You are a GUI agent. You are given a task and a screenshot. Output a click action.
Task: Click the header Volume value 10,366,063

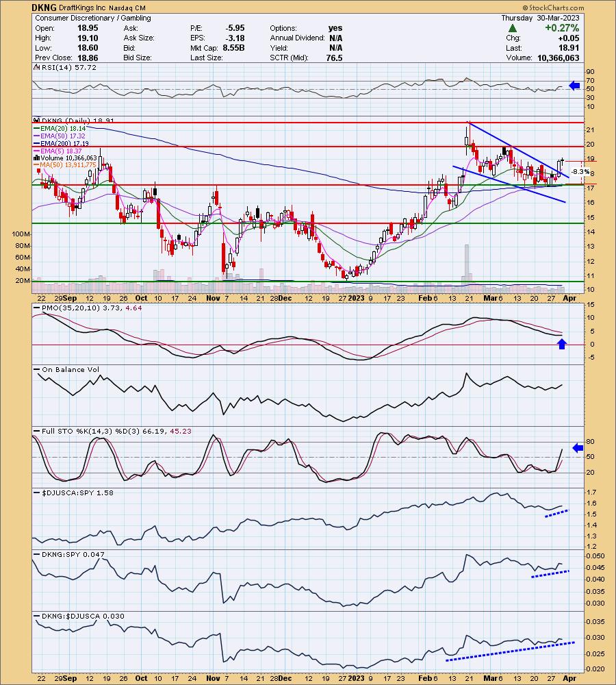point(559,58)
